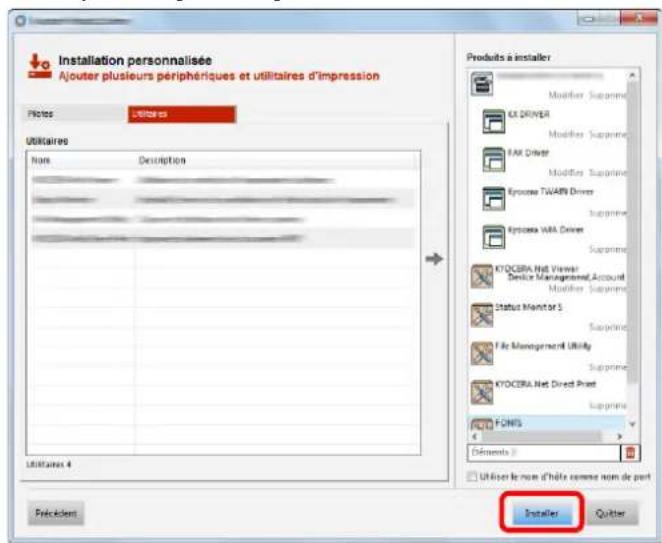
Task: Click the KX DRIVER label
Action: (x=529, y=115)
